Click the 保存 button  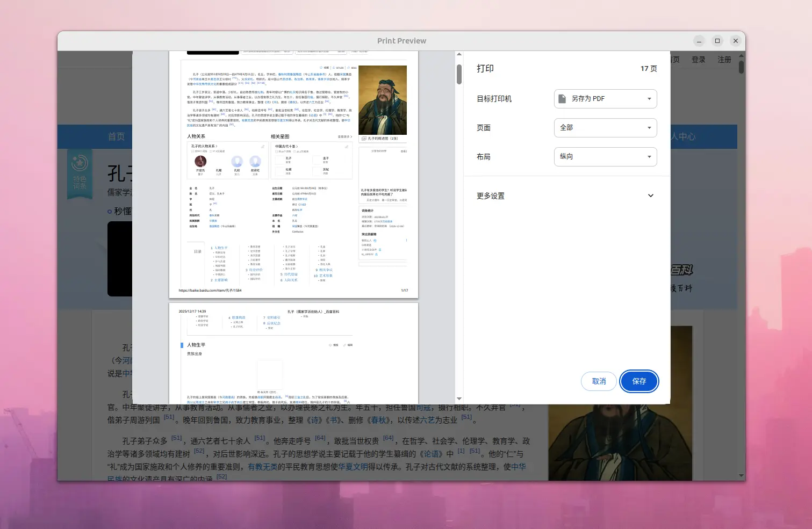pos(639,381)
